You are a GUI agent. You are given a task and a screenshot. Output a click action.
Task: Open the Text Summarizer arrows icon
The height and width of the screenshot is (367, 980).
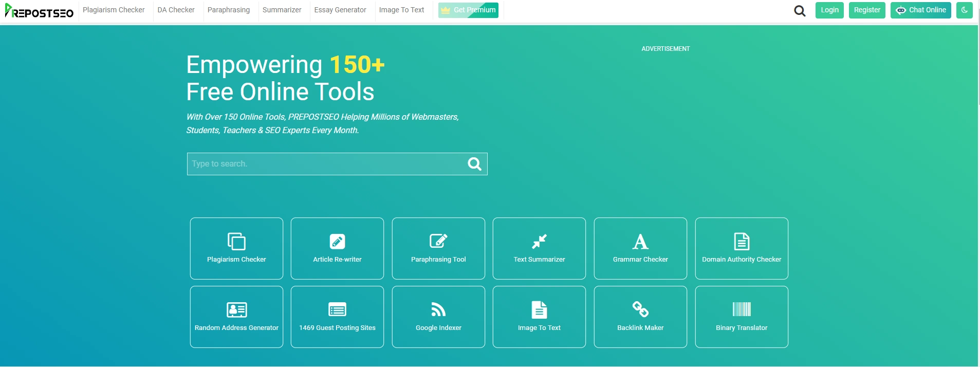click(x=539, y=241)
